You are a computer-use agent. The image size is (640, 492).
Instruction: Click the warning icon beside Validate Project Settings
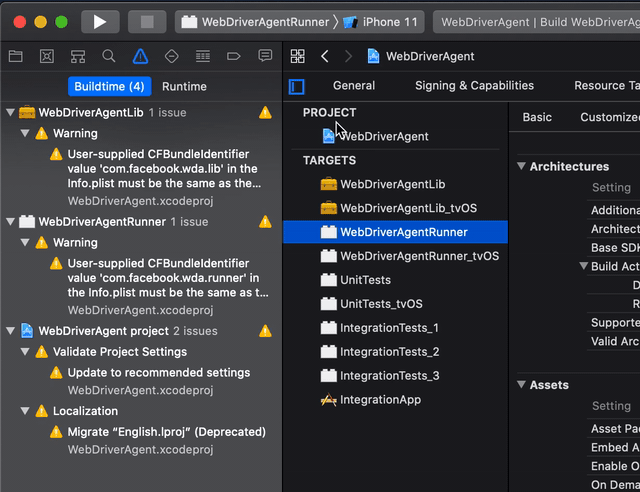coord(42,352)
